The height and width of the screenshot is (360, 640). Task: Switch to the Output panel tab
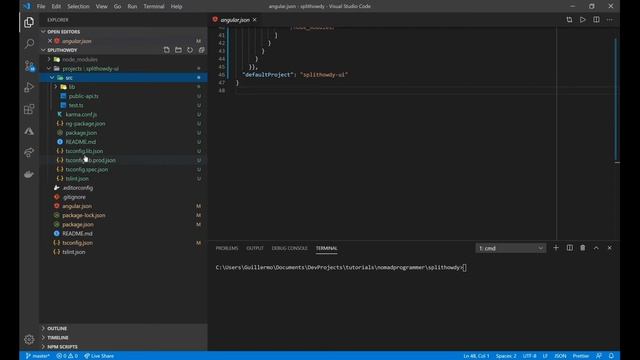(x=255, y=248)
